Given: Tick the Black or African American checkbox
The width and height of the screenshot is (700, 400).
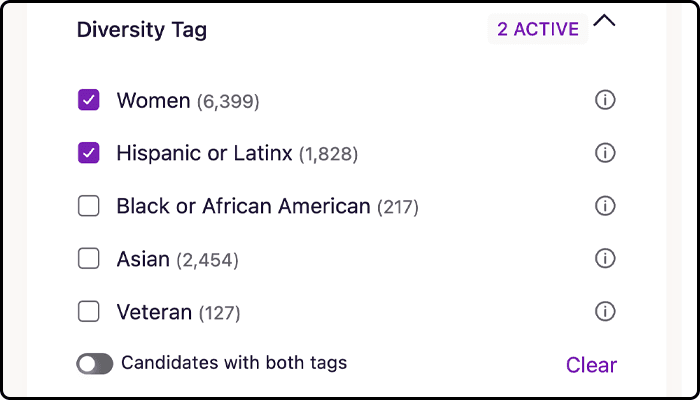Looking at the screenshot, I should (x=89, y=206).
